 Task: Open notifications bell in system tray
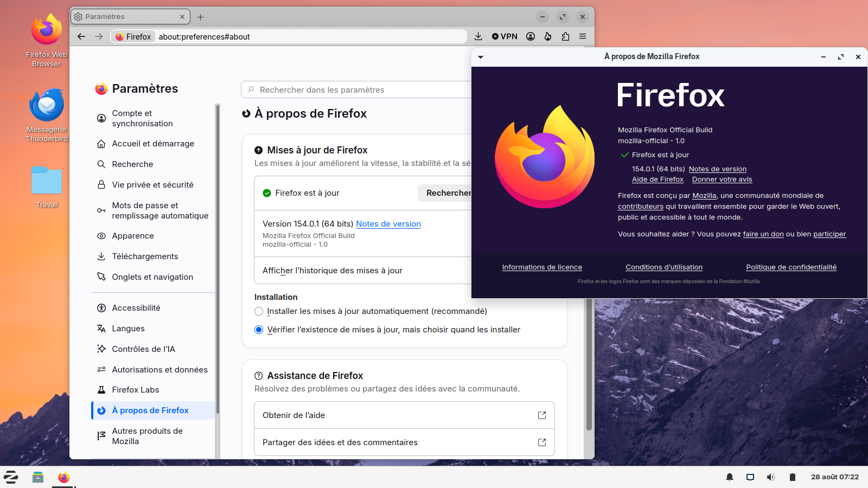click(x=730, y=477)
